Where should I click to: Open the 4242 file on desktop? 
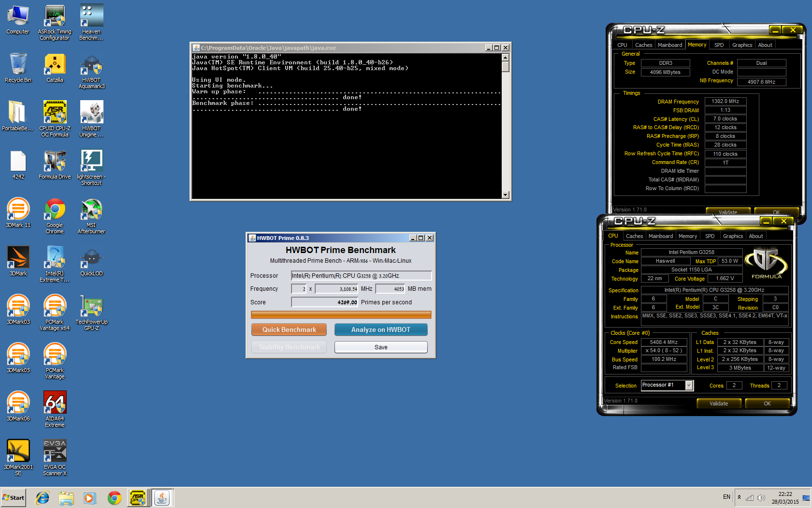18,164
